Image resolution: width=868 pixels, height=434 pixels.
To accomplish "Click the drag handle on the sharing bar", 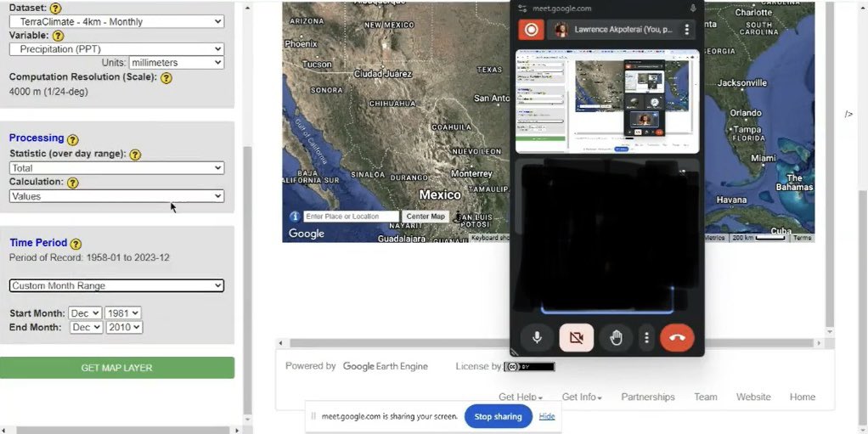I will (313, 416).
